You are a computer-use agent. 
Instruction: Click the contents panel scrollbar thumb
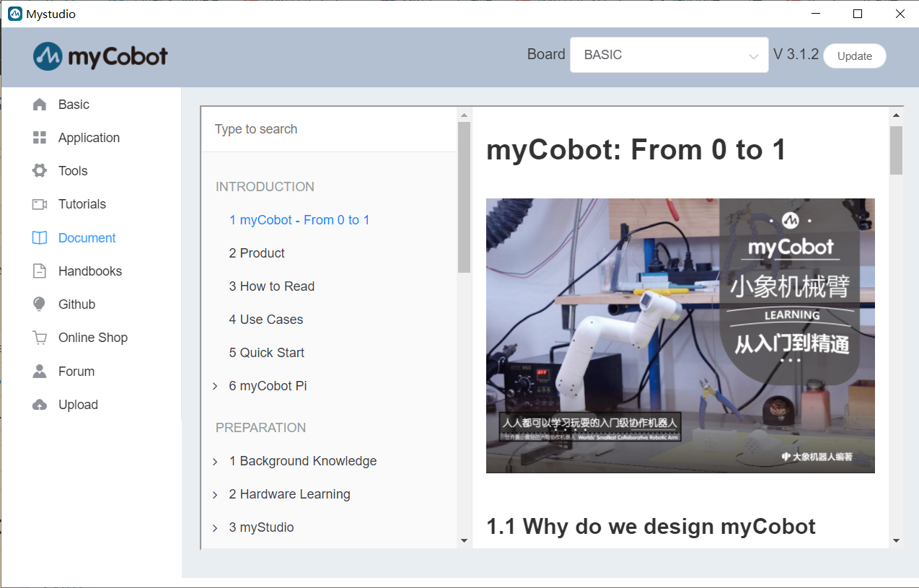pos(464,197)
